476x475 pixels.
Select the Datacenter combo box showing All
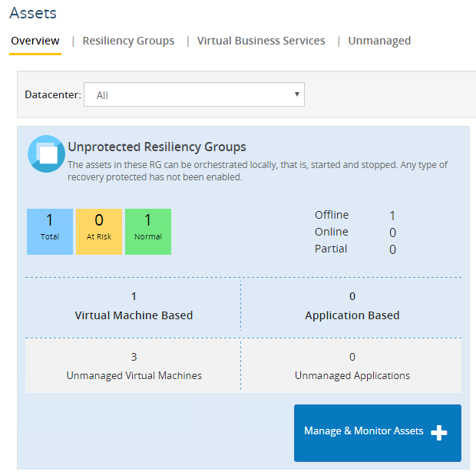193,95
